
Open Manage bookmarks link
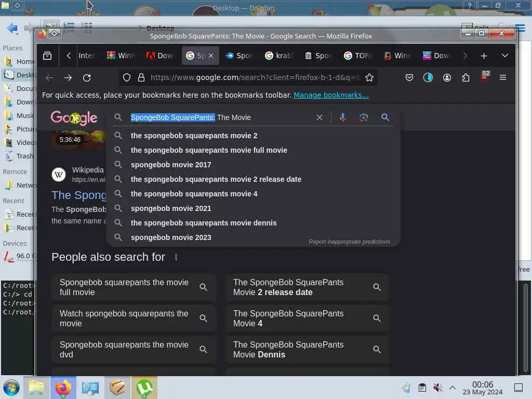pyautogui.click(x=331, y=95)
